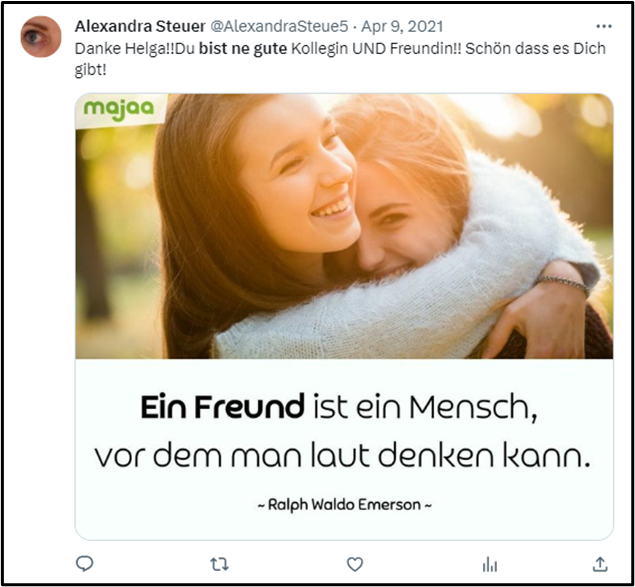Click the bracelet on the hugging arm
Image resolution: width=635 pixels, height=587 pixels.
(x=563, y=284)
